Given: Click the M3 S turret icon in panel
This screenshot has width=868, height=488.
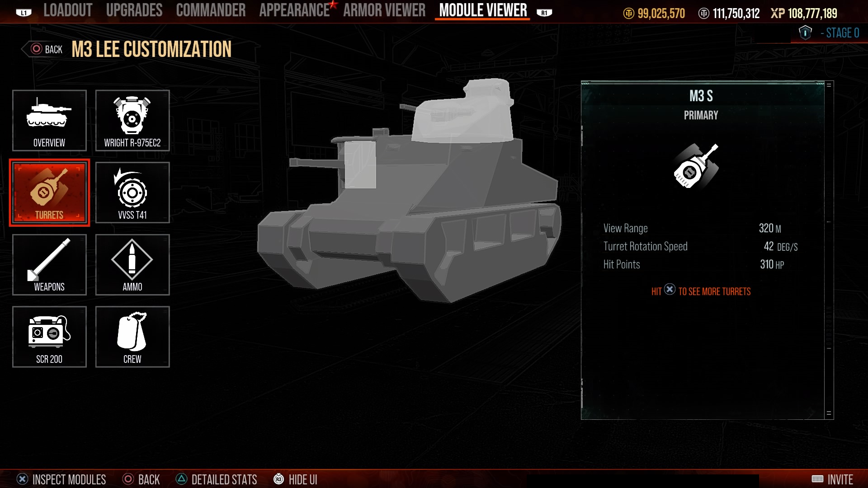Looking at the screenshot, I should (x=696, y=166).
